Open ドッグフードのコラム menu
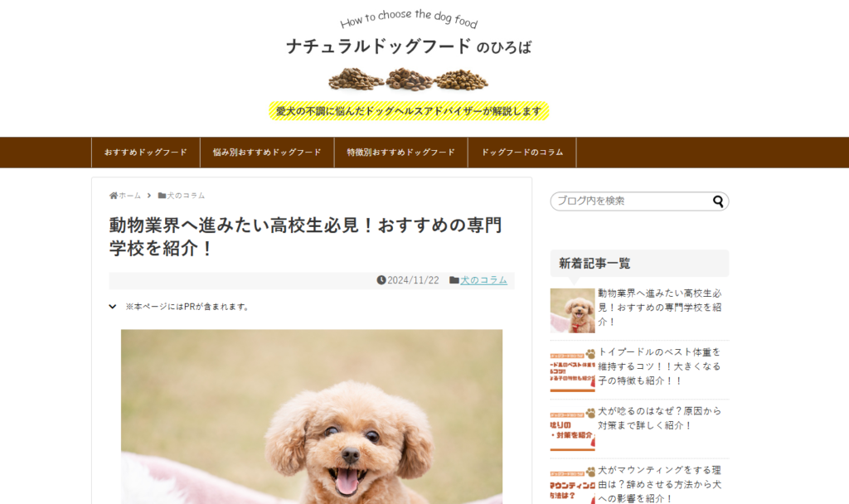Viewport: 849px width, 504px height. 522,153
